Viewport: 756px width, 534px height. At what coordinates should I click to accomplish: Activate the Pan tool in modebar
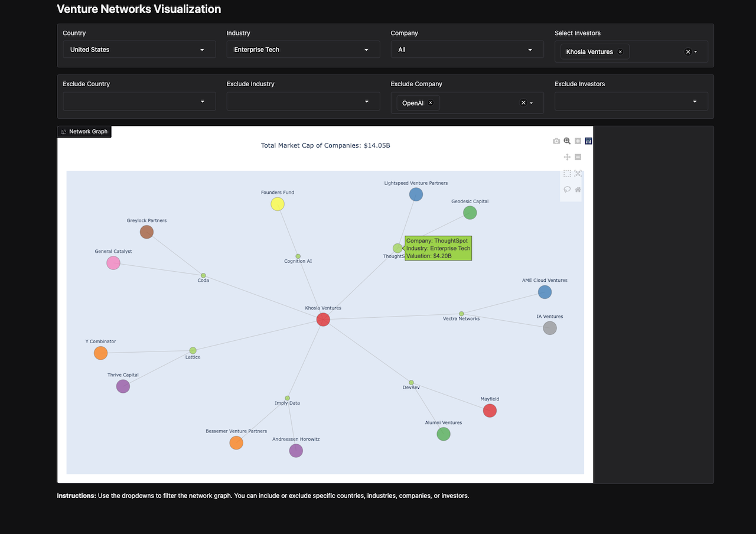pyautogui.click(x=567, y=157)
